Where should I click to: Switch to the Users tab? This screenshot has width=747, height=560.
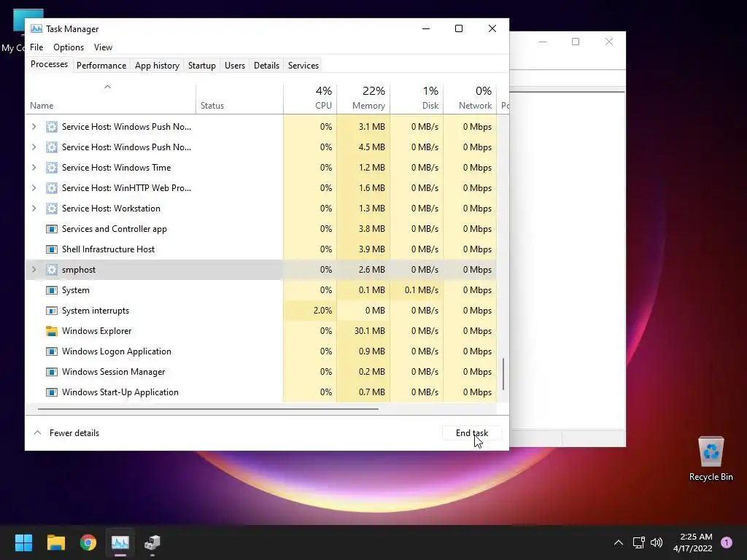pos(234,65)
